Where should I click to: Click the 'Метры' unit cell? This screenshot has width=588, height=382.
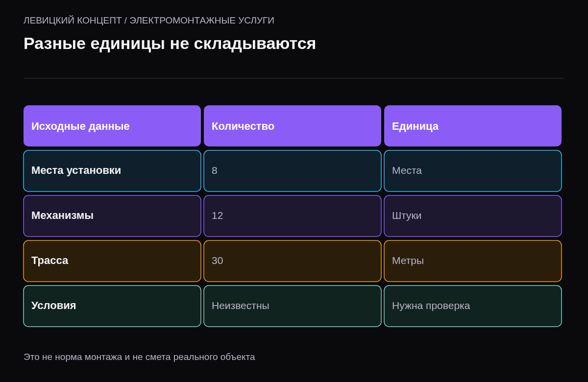473,261
